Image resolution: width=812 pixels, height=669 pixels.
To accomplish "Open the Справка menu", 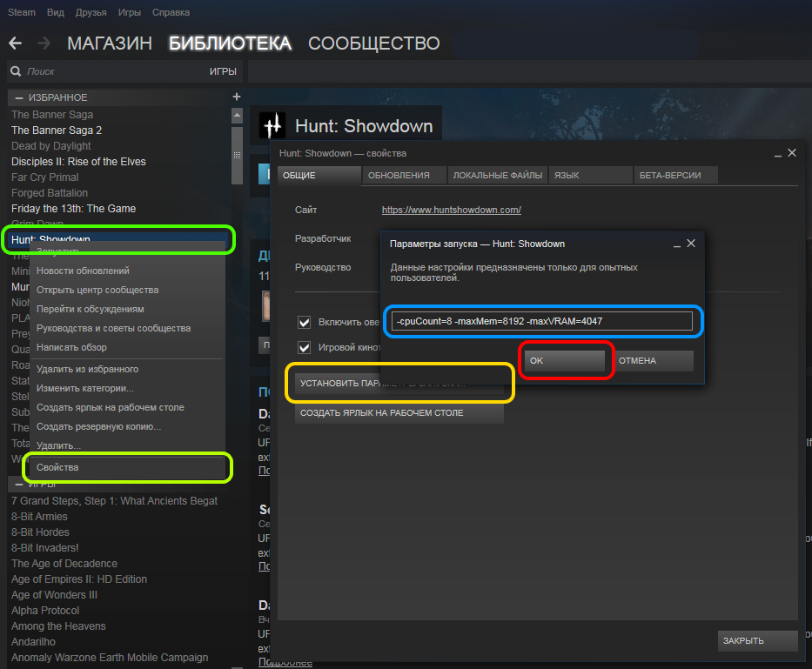I will [171, 12].
